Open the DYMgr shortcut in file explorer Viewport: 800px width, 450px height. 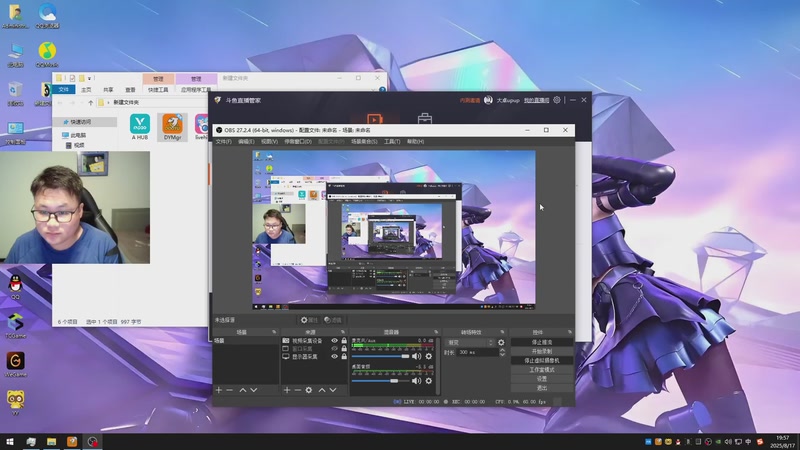[x=172, y=127]
